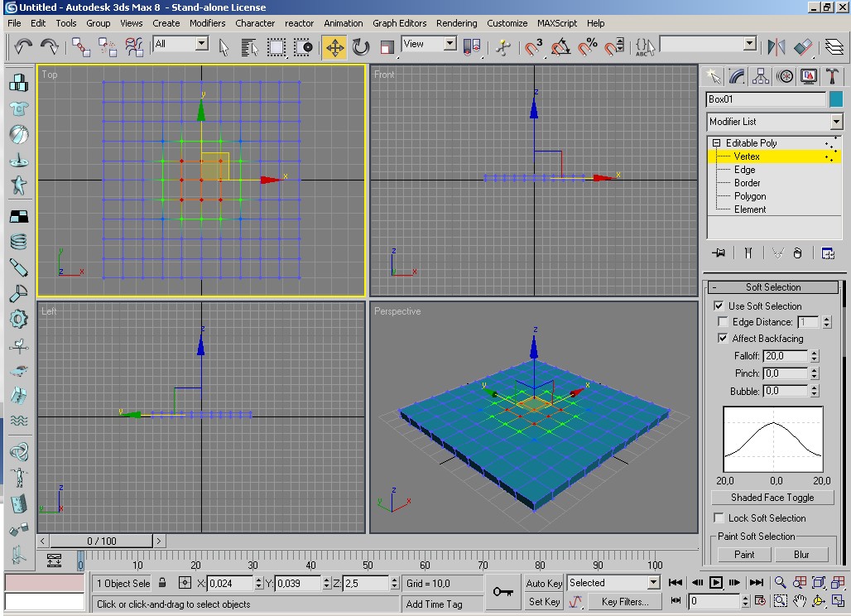Toggle Affect Backfacing checkbox

[x=723, y=338]
